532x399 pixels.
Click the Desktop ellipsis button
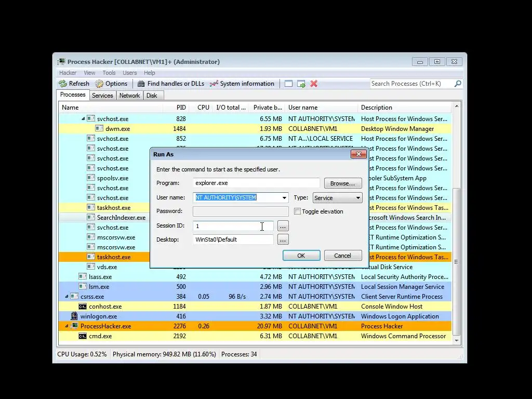[x=283, y=240]
